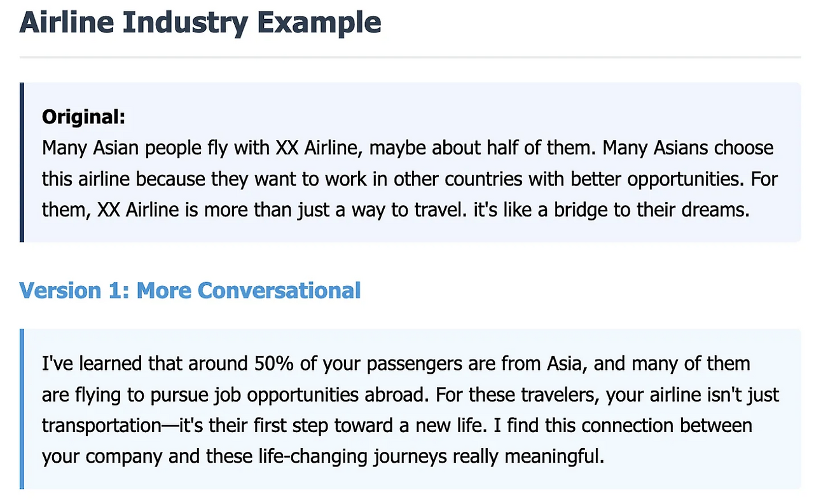Click the bold "Original:" label
The image size is (814, 504).
(84, 117)
